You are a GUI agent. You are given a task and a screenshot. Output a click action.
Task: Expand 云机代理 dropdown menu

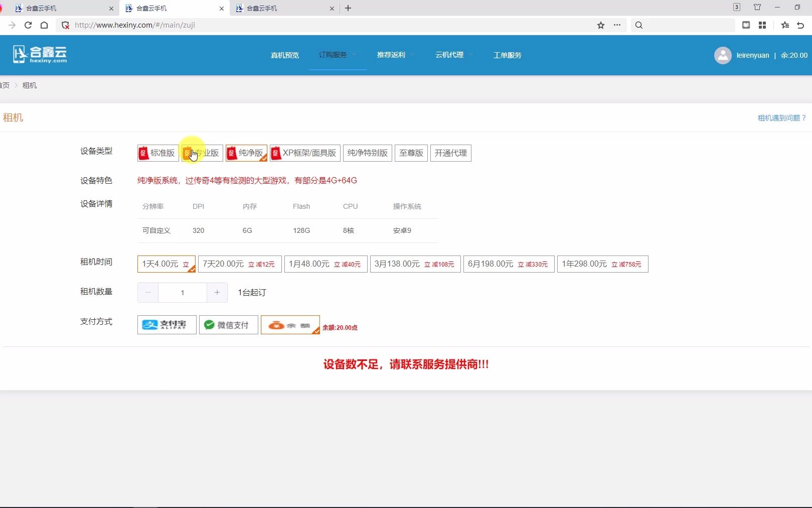point(454,55)
